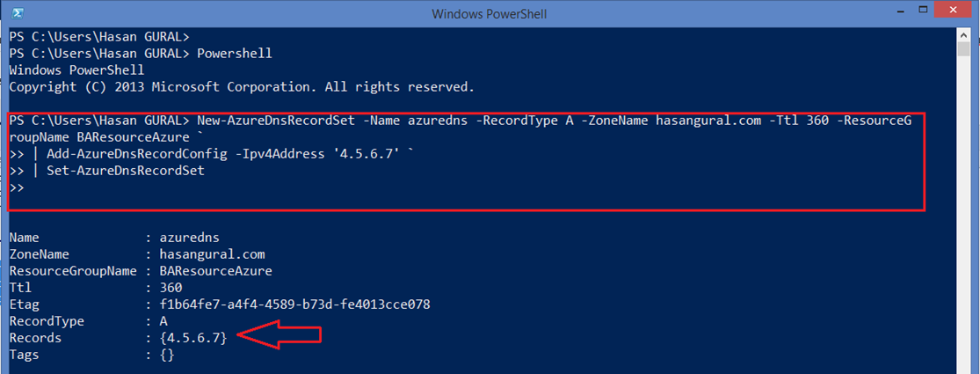Click the Copyright (C) 2013 Microsoft line
The width and height of the screenshot is (980, 374).
[241, 87]
